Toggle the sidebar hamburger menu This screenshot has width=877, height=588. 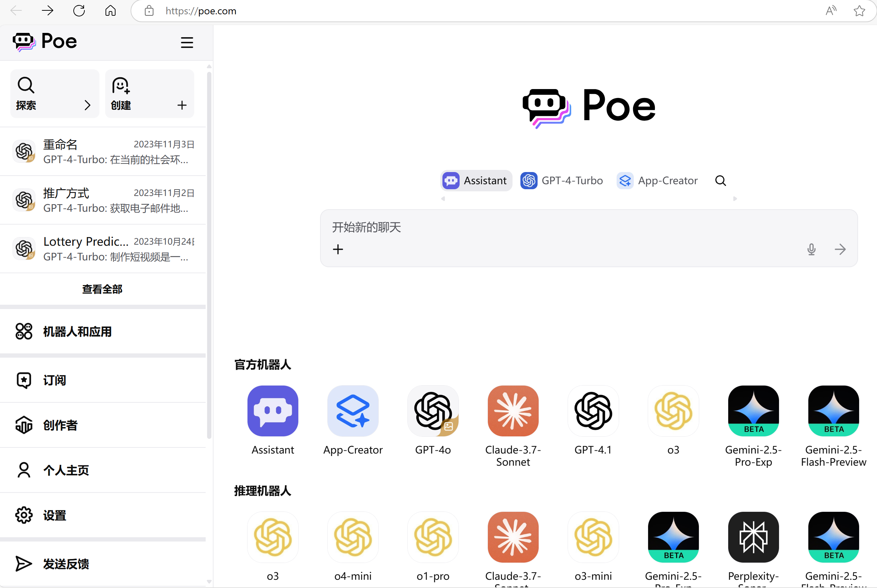tap(187, 42)
